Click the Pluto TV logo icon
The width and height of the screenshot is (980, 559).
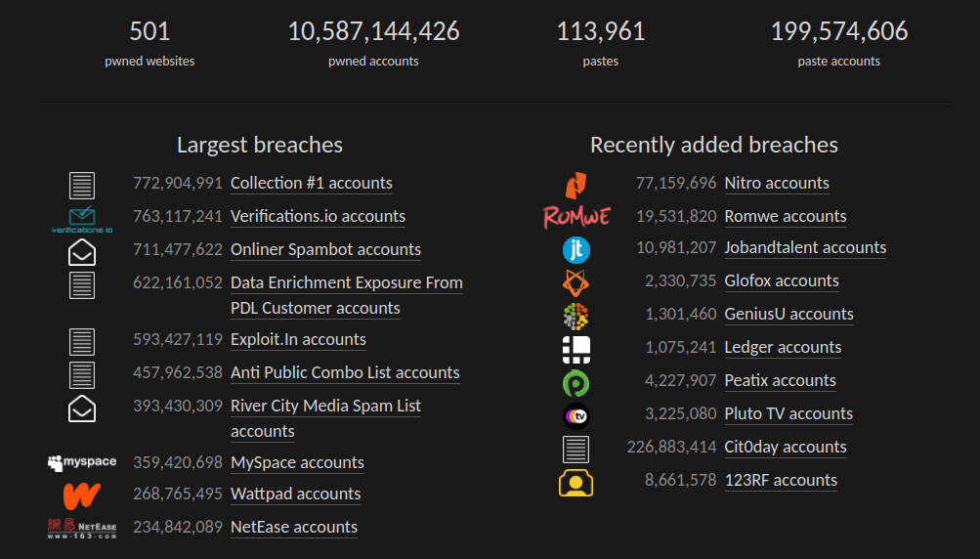click(x=576, y=415)
